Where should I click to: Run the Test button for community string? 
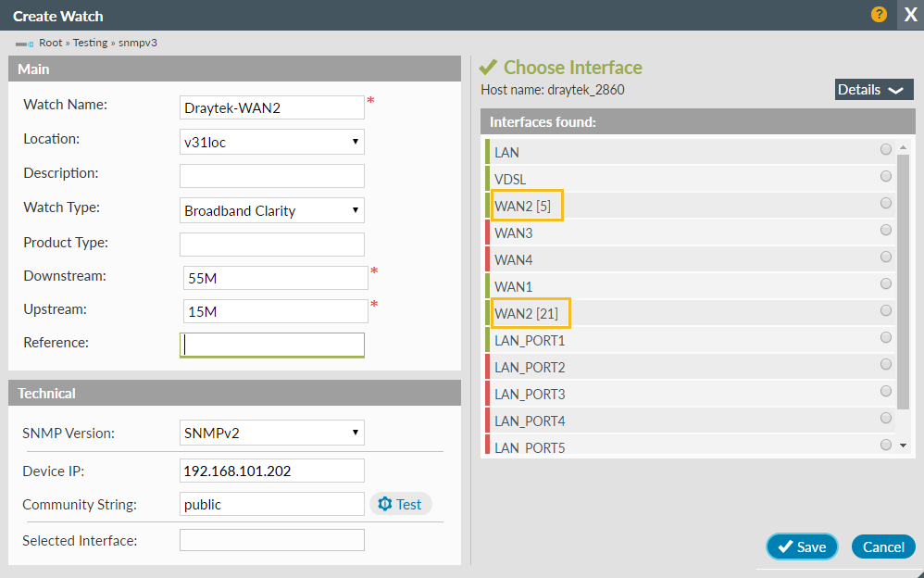[x=401, y=504]
